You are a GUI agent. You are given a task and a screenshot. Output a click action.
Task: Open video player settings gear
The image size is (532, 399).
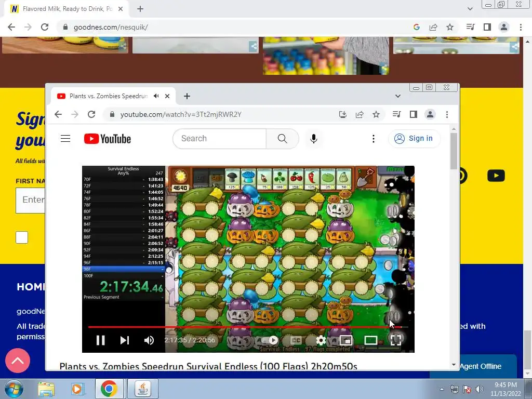[x=321, y=340]
